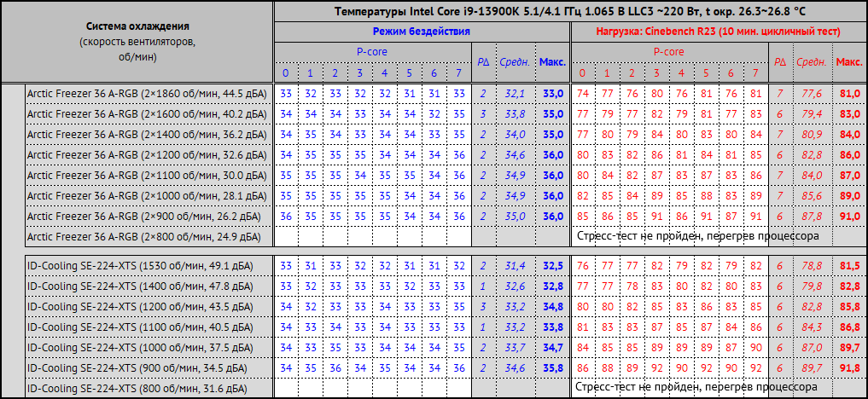Image resolution: width=868 pixels, height=399 pixels.
Task: Click load average value 79,4
Action: pos(812,114)
